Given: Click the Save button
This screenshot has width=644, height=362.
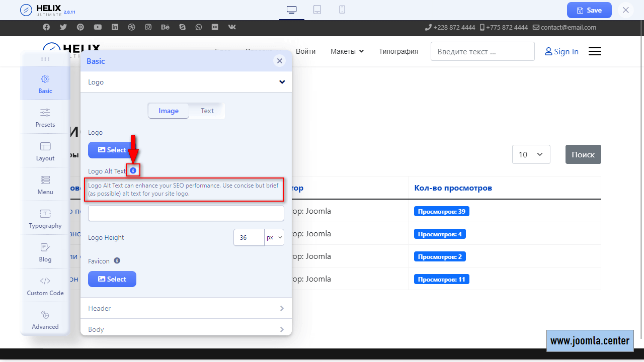Looking at the screenshot, I should point(589,10).
